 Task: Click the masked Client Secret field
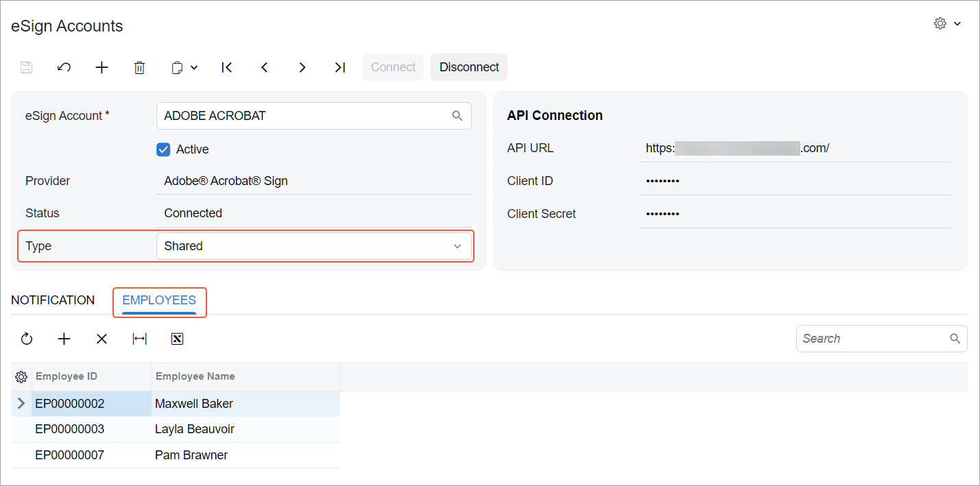point(796,214)
